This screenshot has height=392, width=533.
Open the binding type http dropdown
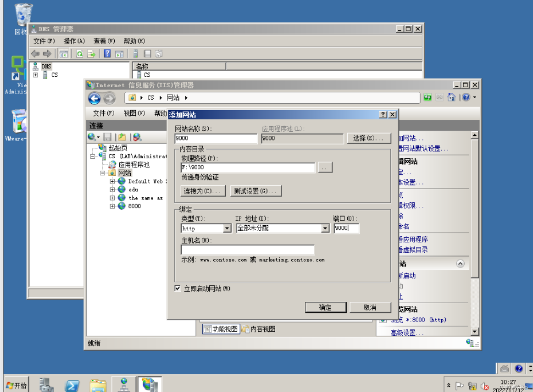coord(227,228)
